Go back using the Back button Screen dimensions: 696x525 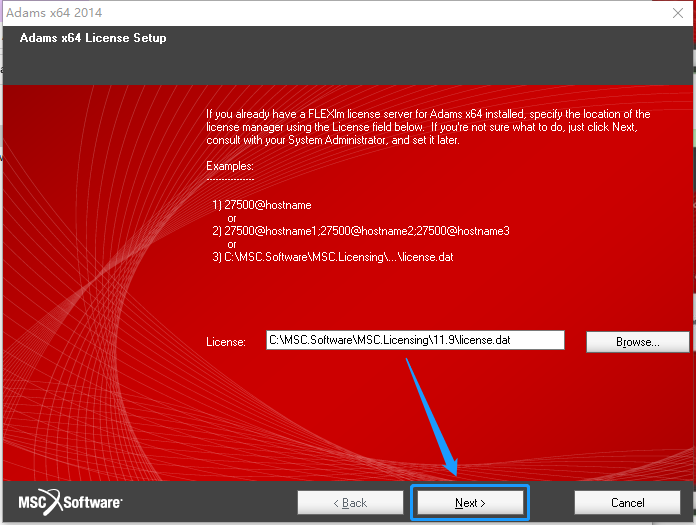click(x=350, y=502)
